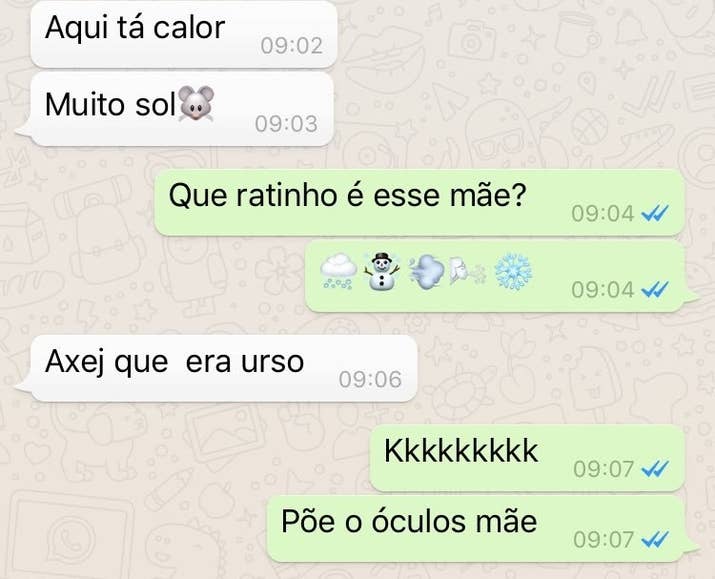This screenshot has width=715, height=579.
Task: Tap the emoji weather message bubble
Action: pyautogui.click(x=502, y=277)
